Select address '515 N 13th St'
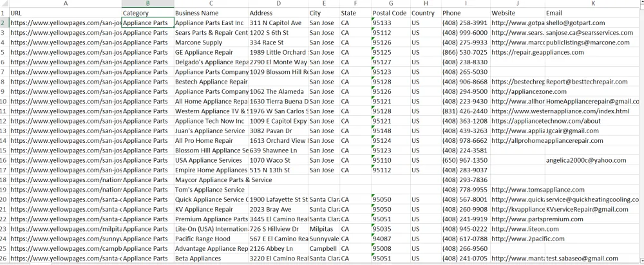The height and width of the screenshot is (265, 644). [x=278, y=170]
